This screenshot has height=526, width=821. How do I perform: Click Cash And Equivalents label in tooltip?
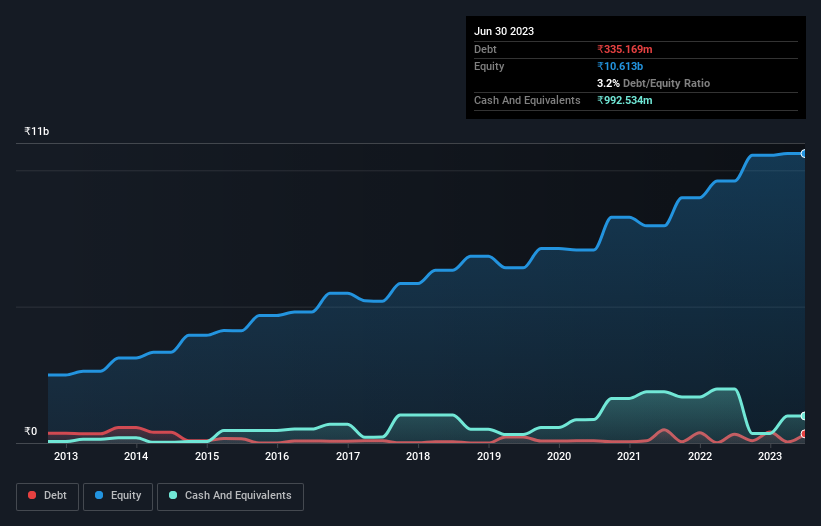coord(527,100)
